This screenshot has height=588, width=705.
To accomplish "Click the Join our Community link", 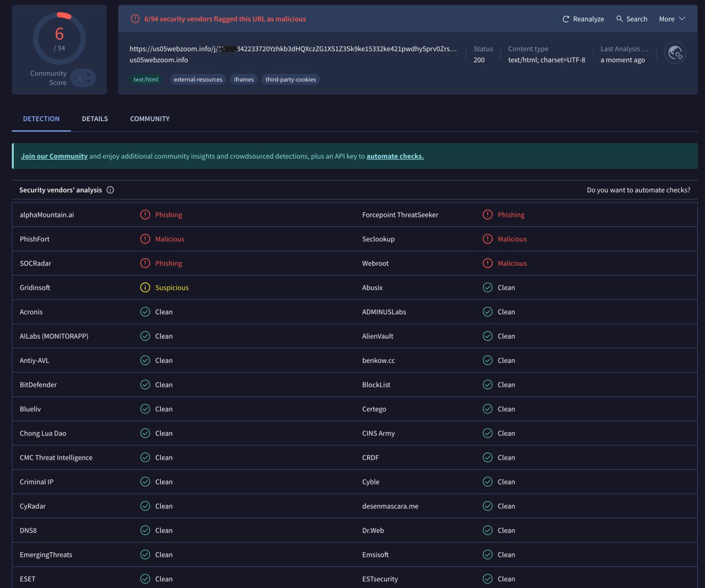I will (54, 156).
